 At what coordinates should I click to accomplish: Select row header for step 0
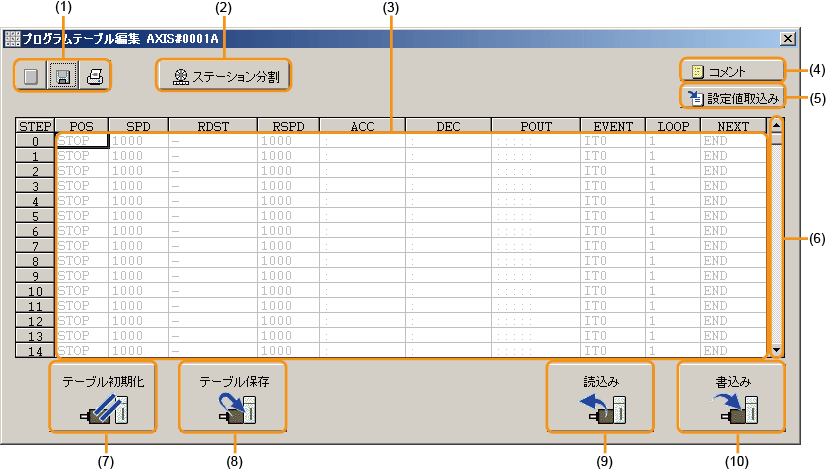[x=35, y=141]
